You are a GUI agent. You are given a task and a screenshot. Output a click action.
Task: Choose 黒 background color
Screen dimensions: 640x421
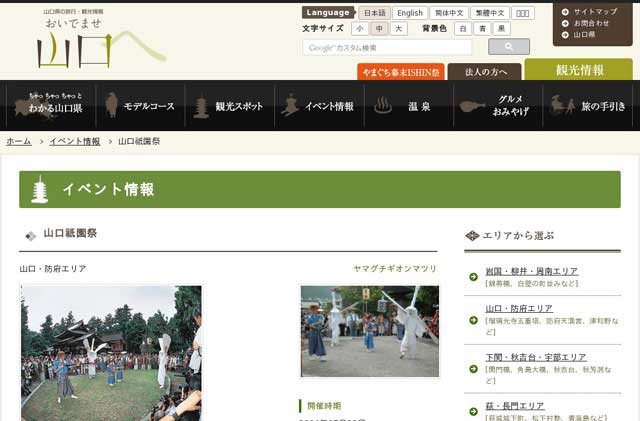pos(502,29)
